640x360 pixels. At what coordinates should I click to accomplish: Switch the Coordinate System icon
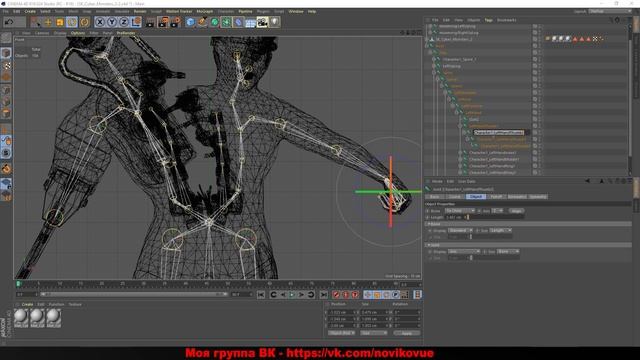coord(136,22)
